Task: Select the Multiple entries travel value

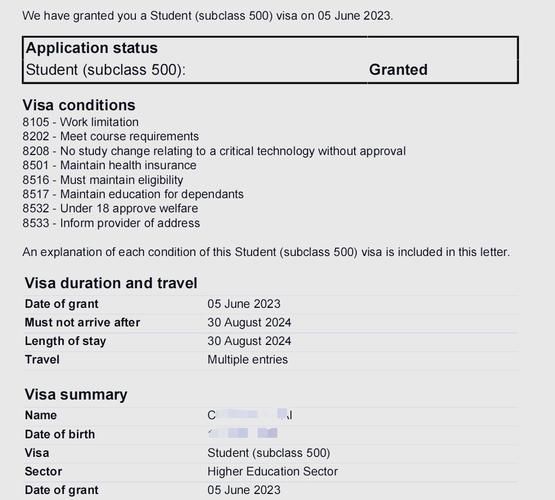Action: tap(248, 360)
